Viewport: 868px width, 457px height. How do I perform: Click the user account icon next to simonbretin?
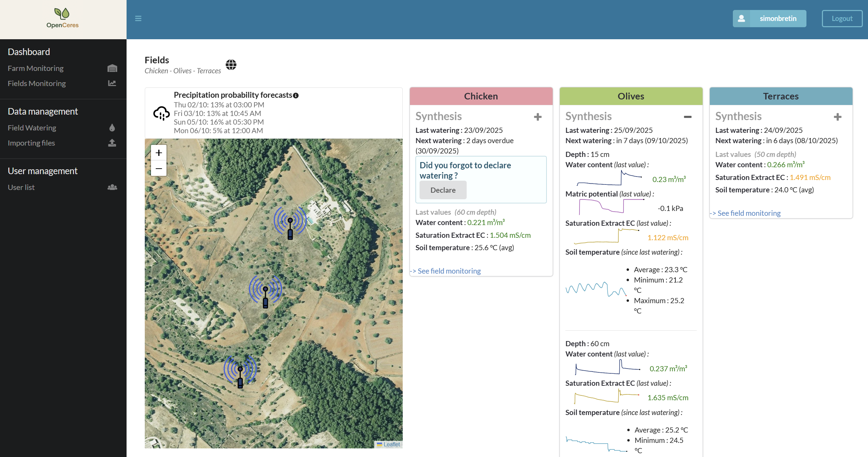[741, 18]
